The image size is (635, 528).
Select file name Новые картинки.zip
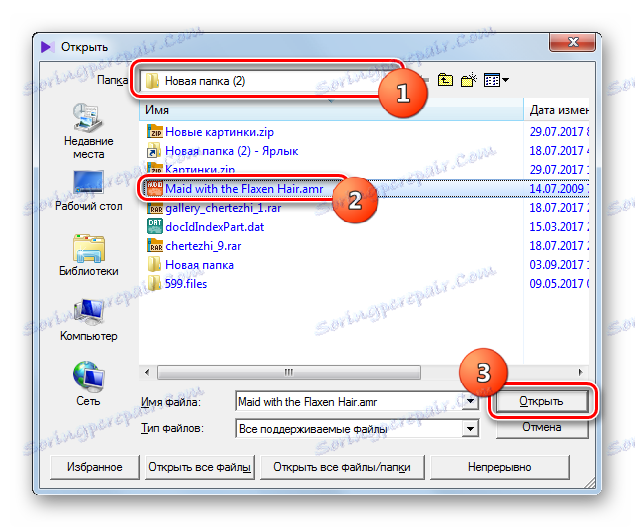[x=219, y=132]
